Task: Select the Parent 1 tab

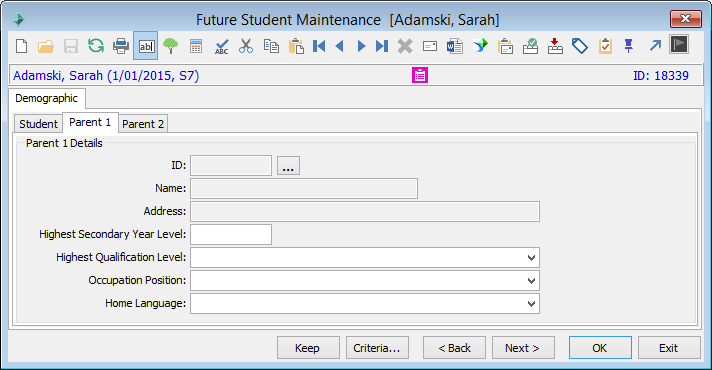Action: (x=90, y=123)
